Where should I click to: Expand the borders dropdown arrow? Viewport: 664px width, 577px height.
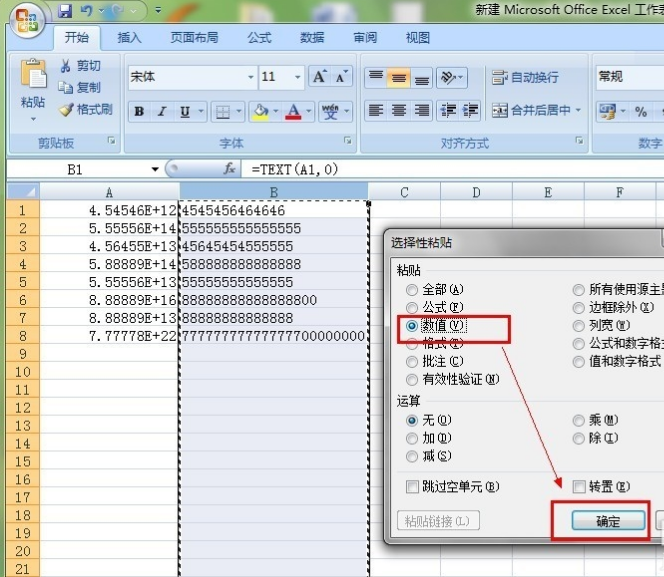click(x=239, y=112)
